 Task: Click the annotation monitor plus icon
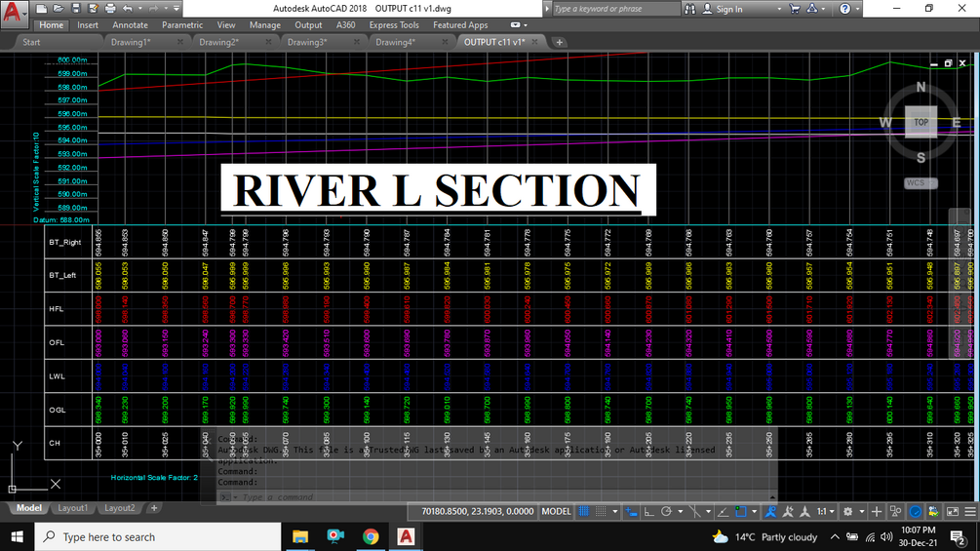(x=877, y=512)
